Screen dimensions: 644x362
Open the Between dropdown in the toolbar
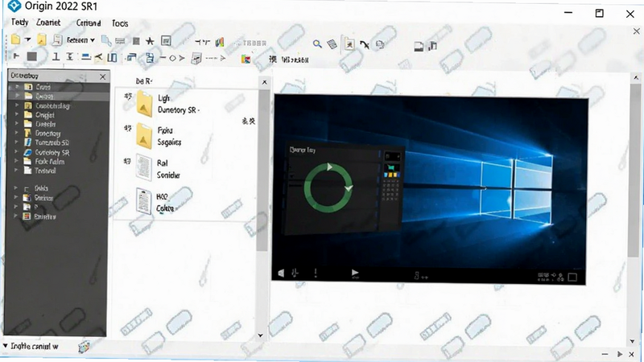[80, 40]
